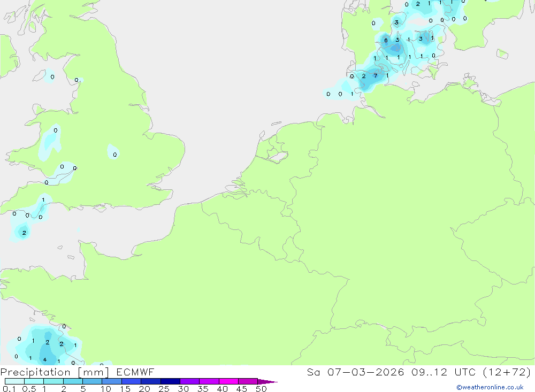Click the 0.1–0.5 mm palest cyan legend swatch
This screenshot has width=535, height=392.
tap(14, 381)
